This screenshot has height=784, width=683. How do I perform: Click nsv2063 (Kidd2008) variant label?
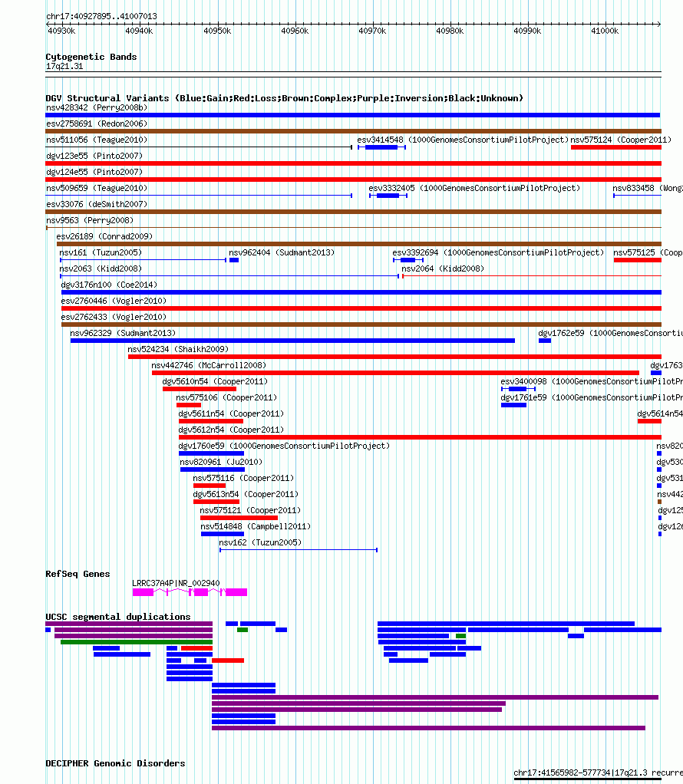[101, 268]
